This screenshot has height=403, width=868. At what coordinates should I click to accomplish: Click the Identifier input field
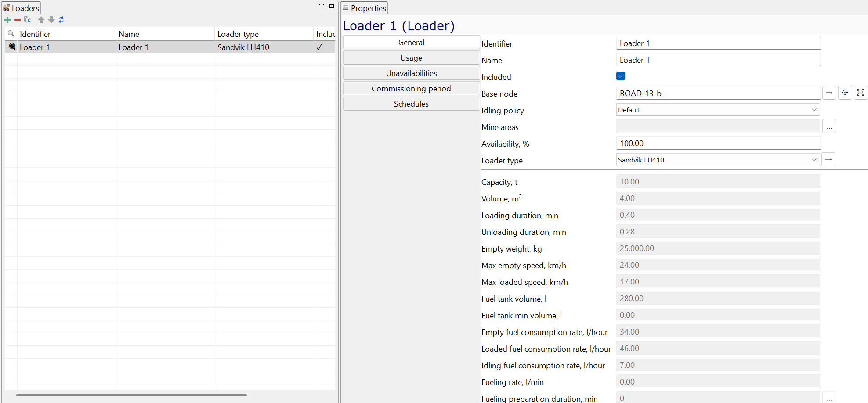coord(718,43)
